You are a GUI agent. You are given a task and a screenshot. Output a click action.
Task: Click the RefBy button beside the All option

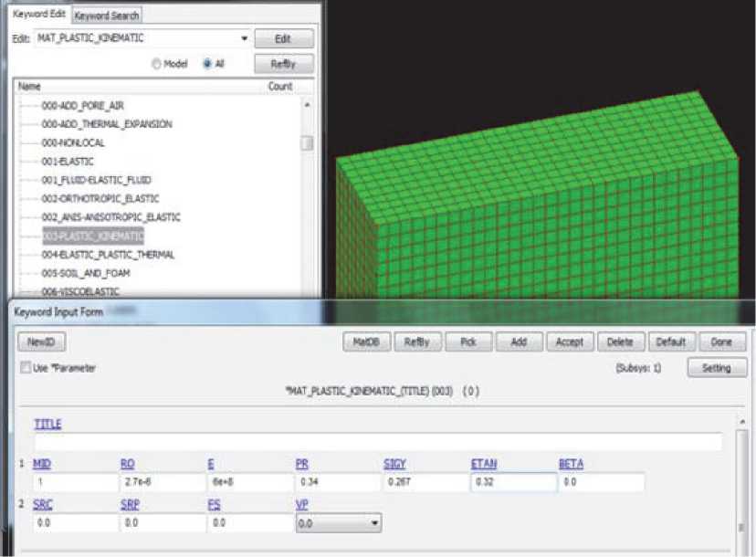[284, 64]
